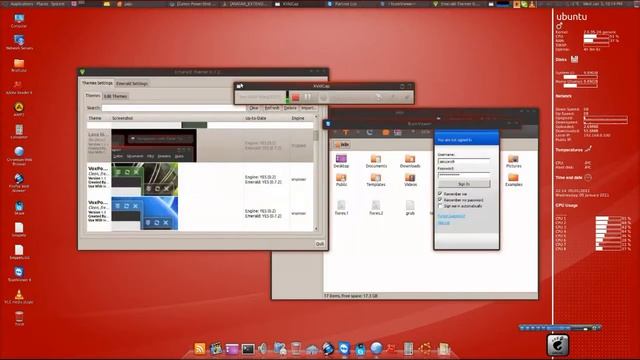Click the Sign up link below Forgot password
This screenshot has height=360, width=640.
pyautogui.click(x=443, y=223)
